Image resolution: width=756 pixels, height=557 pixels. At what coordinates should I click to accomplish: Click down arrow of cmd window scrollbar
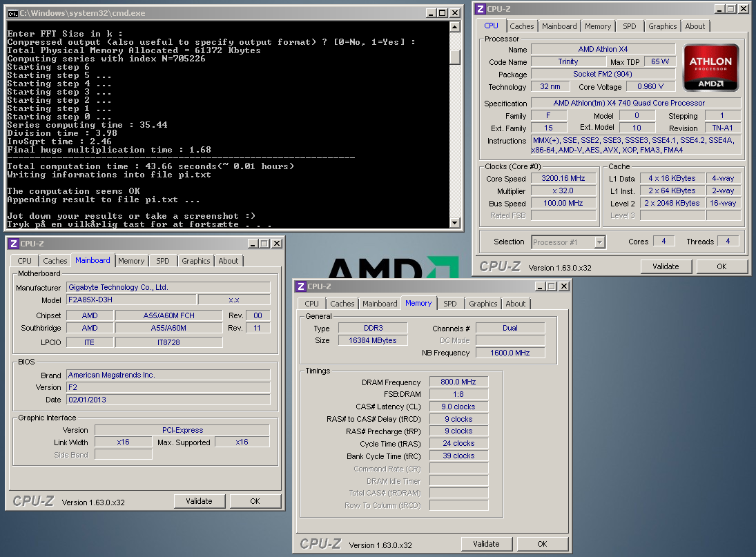(x=454, y=222)
